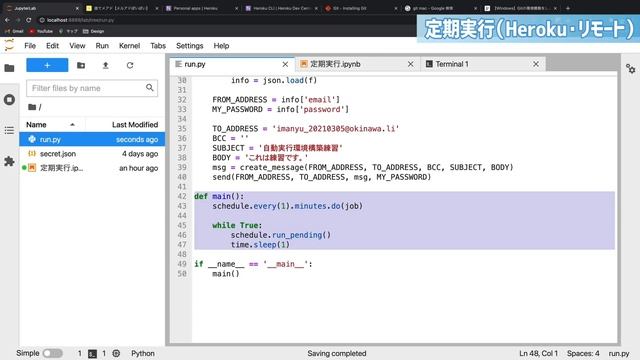Screen dimensions: 640x360
Task: Click the New Folder icon
Action: click(x=81, y=65)
